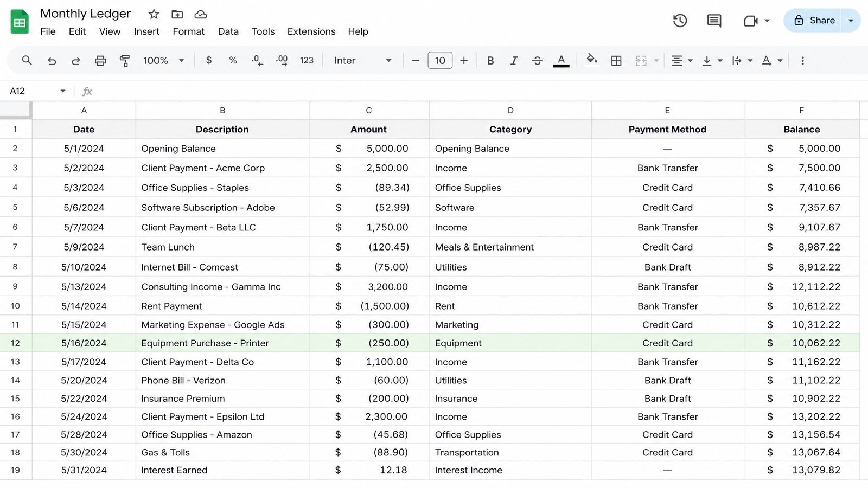Expand merge cells options arrow
This screenshot has width=868, height=488.
click(x=656, y=61)
